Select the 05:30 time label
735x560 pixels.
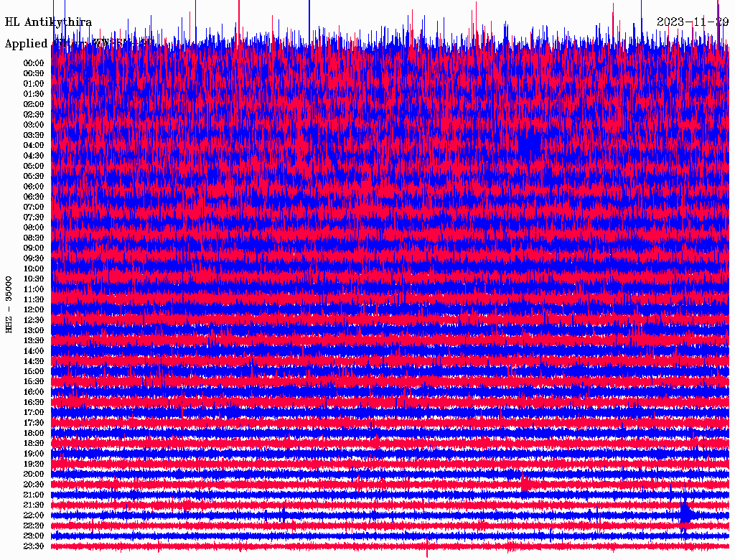coord(34,177)
